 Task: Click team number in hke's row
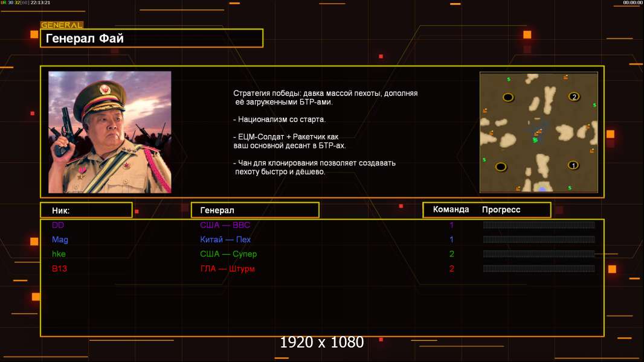[451, 254]
